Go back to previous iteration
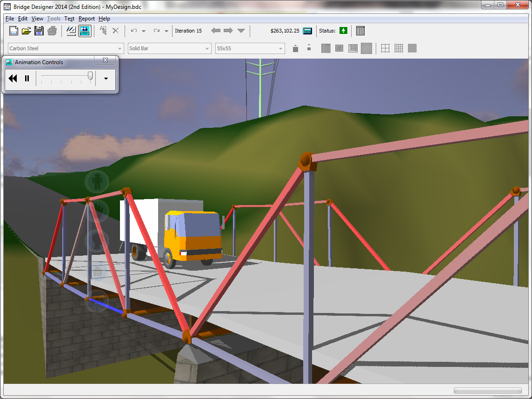The image size is (532, 399). 216,31
